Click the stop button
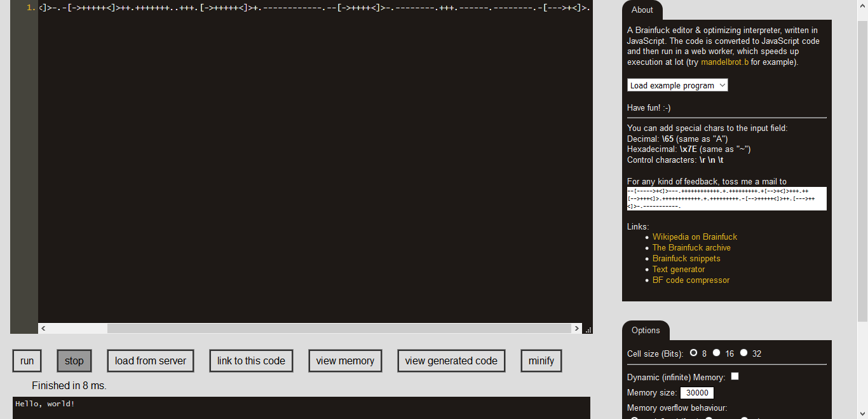The height and width of the screenshot is (419, 868). (74, 361)
